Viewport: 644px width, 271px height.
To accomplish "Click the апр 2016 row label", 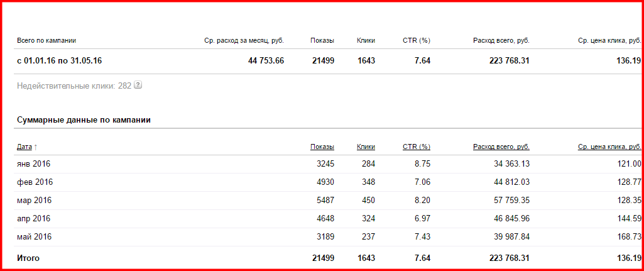I will [x=34, y=219].
